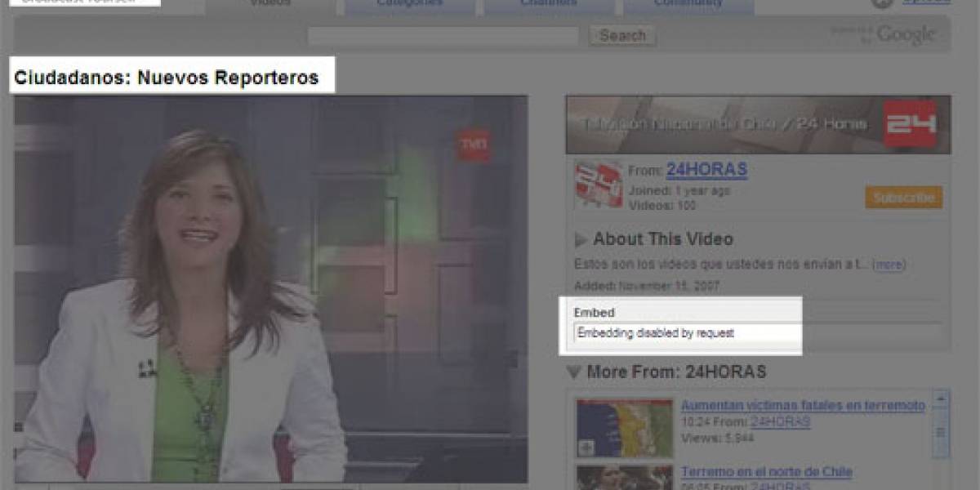Open the earthquake map video thumbnail
Screen dimensions: 980x490
(625, 428)
